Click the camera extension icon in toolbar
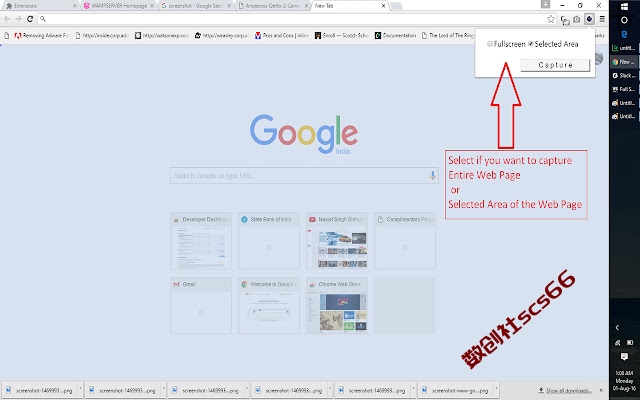Screen dimensions: 640x400 click(577, 19)
